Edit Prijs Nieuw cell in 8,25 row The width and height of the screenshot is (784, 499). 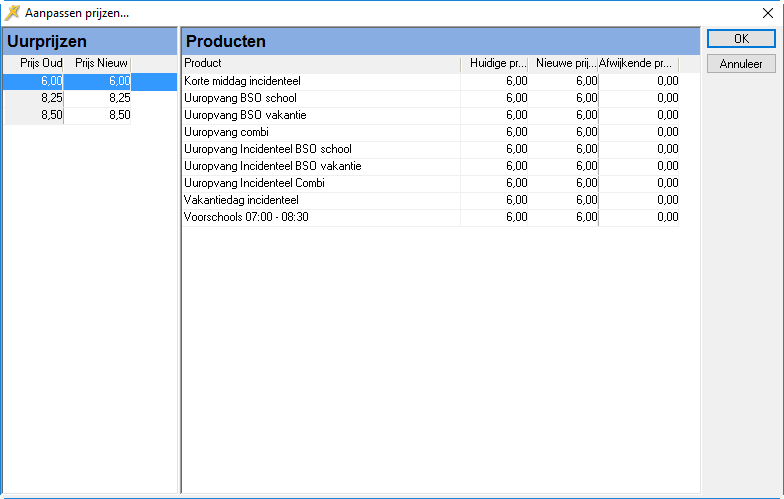coord(98,98)
